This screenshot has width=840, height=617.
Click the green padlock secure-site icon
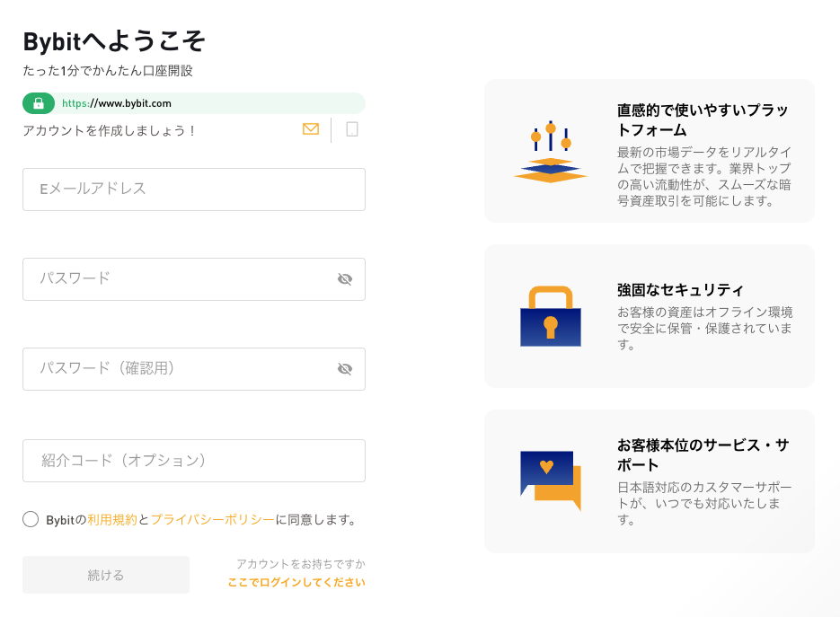coord(39,103)
